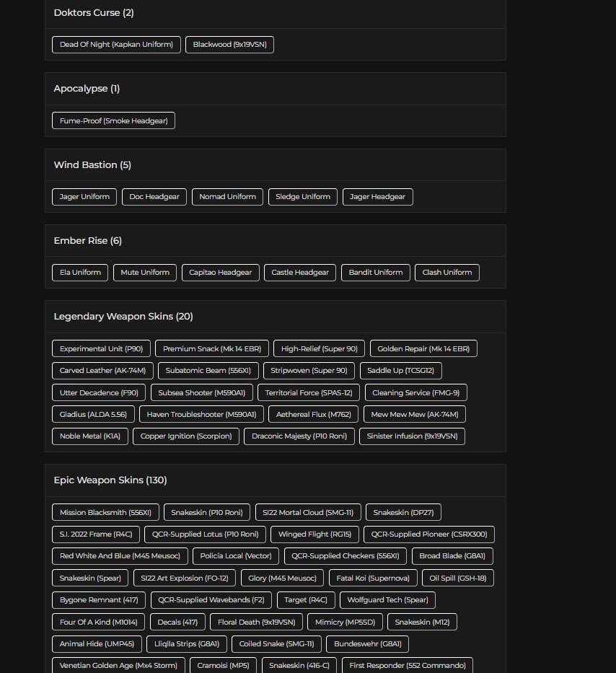616x673 pixels.
Task: Choose Experimental Unit (P90) skin
Action: [101, 349]
